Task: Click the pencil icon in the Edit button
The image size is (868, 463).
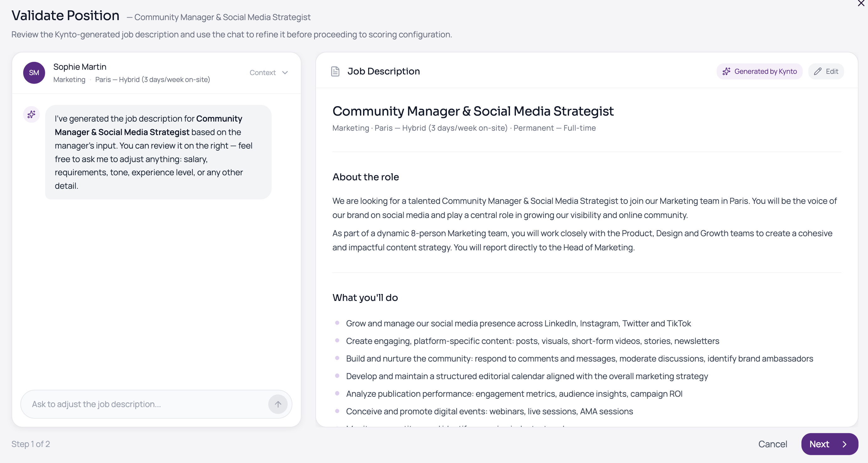Action: 818,71
